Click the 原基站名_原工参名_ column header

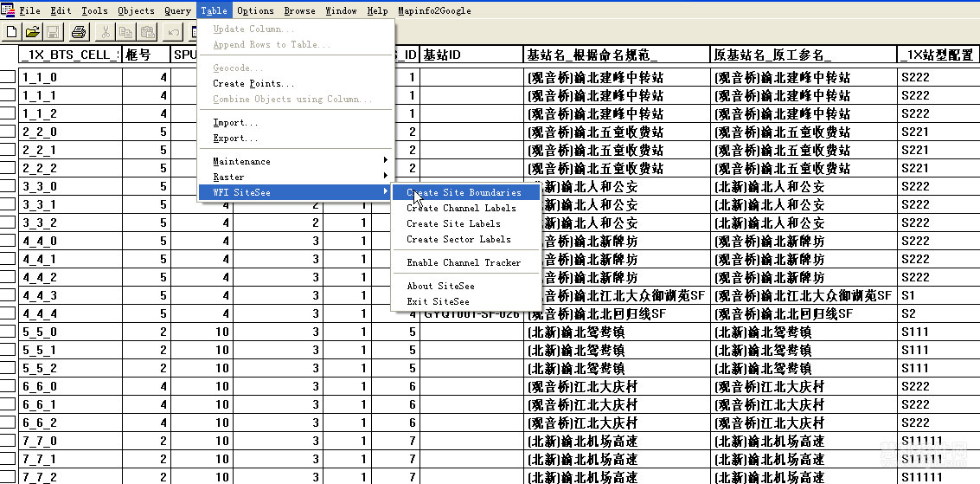[x=804, y=55]
